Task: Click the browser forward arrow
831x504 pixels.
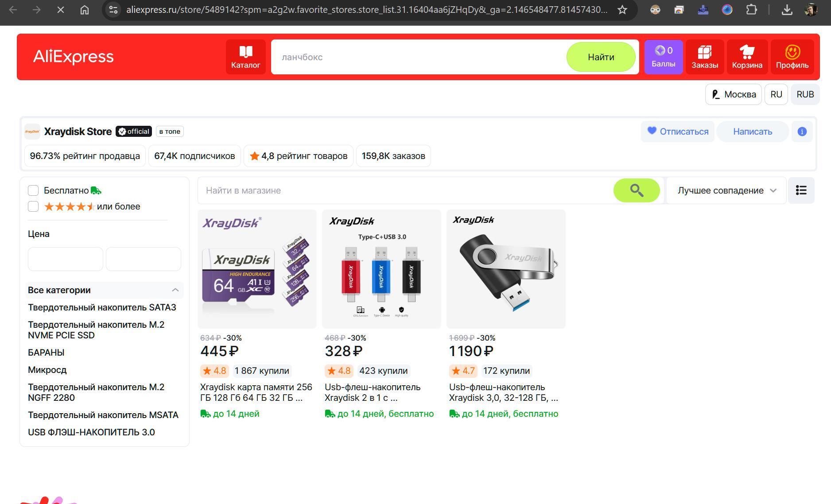Action: click(37, 10)
